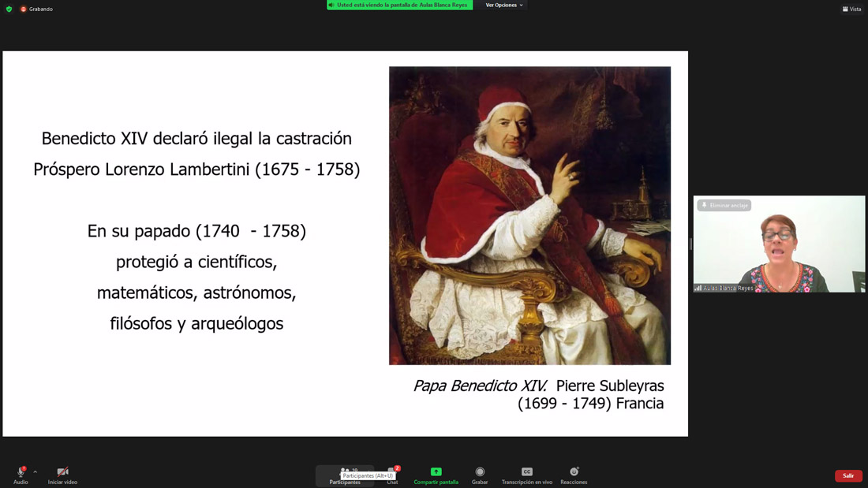Unmute the Audio microphone icon
The image size is (868, 488).
(x=21, y=472)
